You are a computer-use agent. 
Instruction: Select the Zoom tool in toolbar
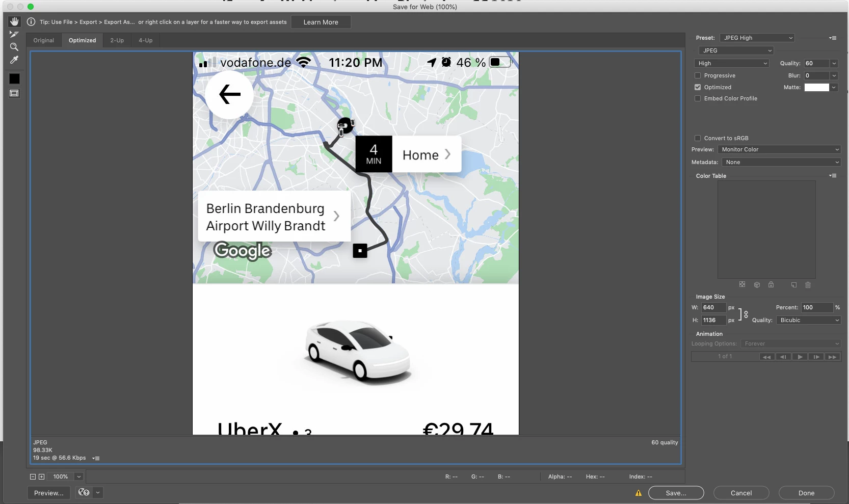coord(14,47)
